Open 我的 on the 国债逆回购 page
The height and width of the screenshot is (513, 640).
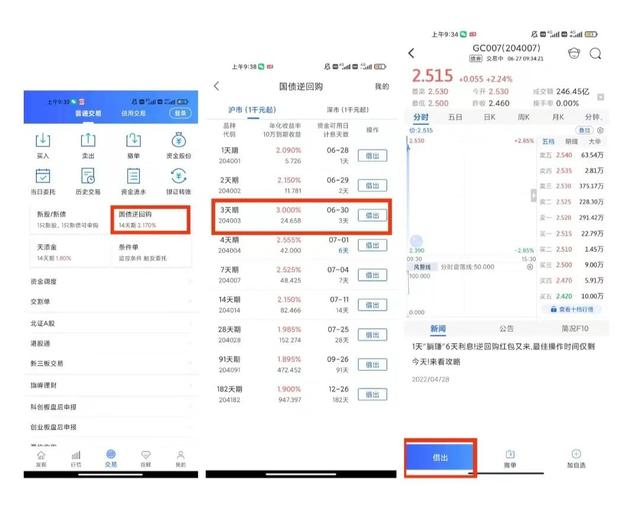point(382,87)
